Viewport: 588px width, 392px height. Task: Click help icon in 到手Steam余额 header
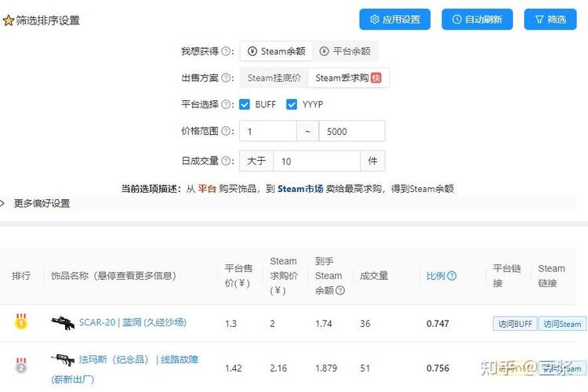(339, 290)
